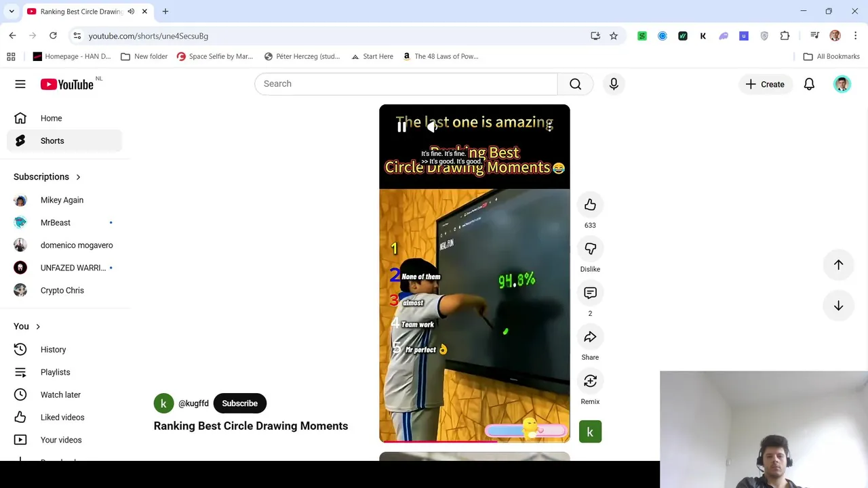
Task: Open Watch later list
Action: point(64,394)
